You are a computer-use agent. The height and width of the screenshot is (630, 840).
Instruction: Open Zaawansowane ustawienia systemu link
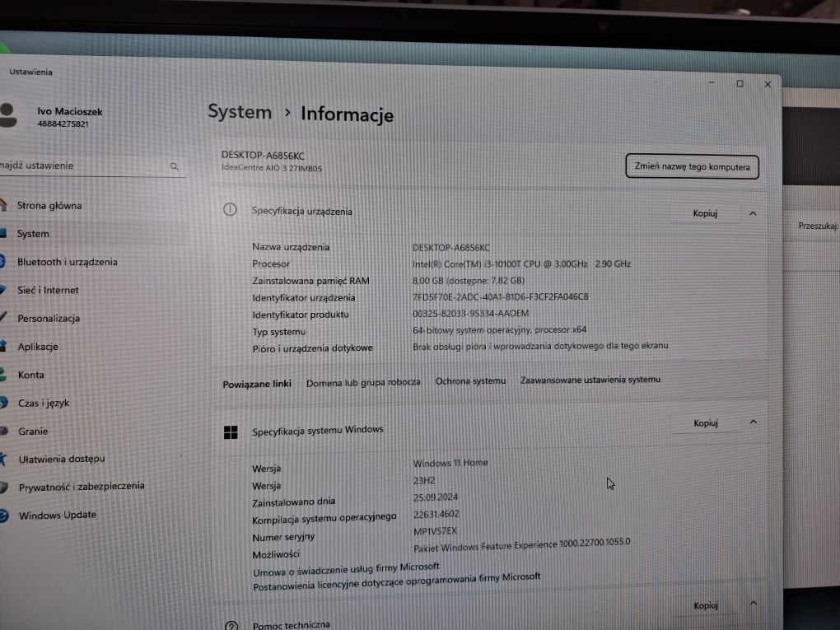coord(590,380)
